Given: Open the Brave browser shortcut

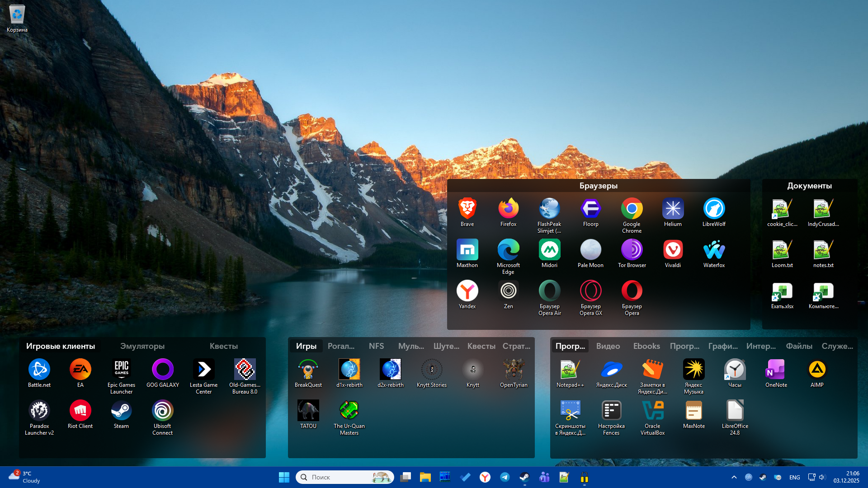Looking at the screenshot, I should point(467,209).
